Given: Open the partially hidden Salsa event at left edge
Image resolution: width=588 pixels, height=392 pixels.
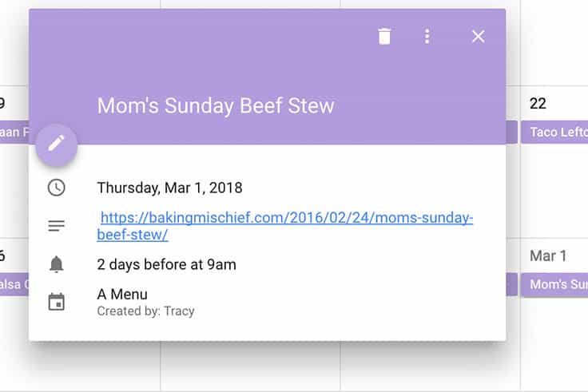Looking at the screenshot, I should pos(14,284).
